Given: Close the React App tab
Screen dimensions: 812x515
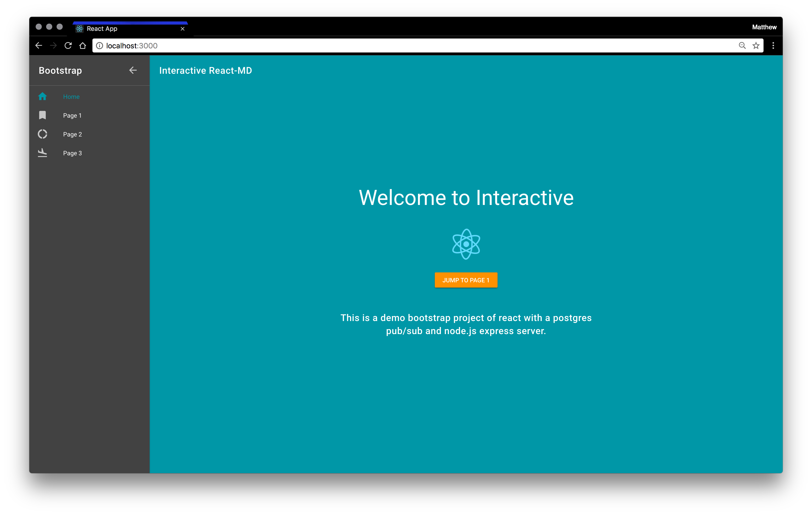Looking at the screenshot, I should 182,29.
